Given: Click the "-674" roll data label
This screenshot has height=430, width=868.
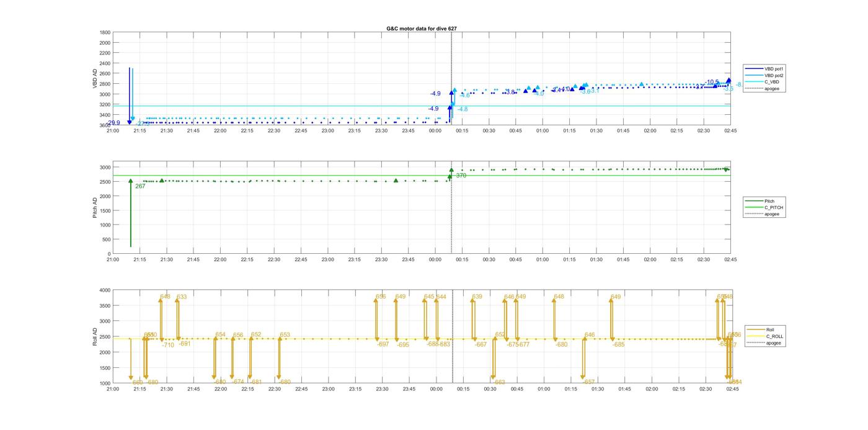Looking at the screenshot, I should 238,382.
